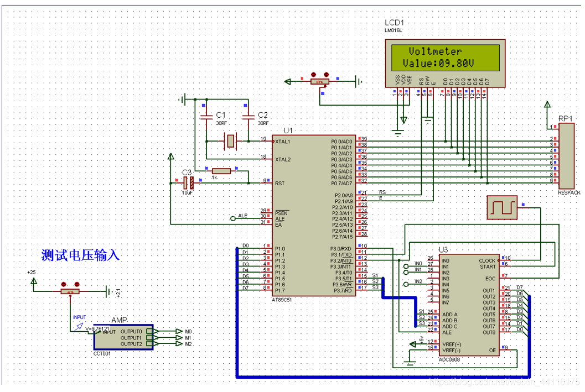Select capacitor C2

click(248, 117)
